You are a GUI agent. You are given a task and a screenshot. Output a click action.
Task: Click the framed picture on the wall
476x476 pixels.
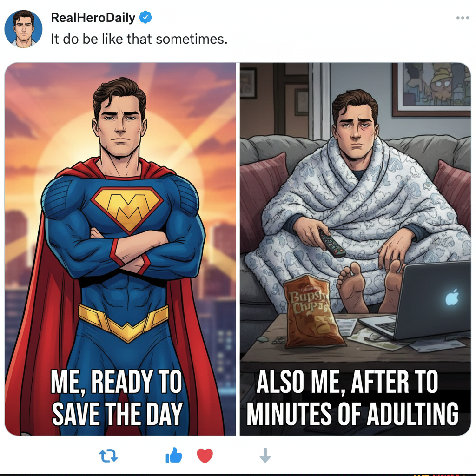click(430, 88)
